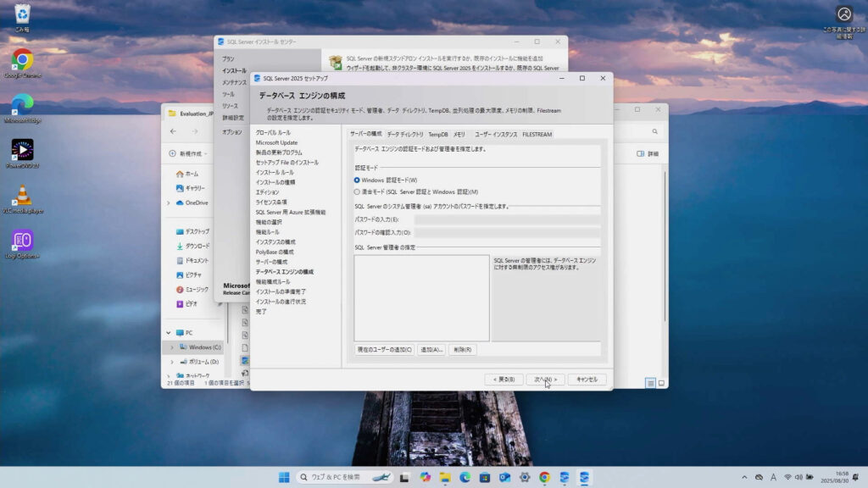Open the notification bell in the system tray

click(856, 477)
